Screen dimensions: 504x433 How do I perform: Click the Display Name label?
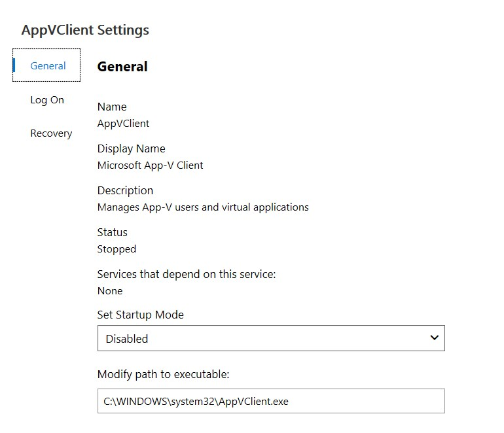coord(131,148)
